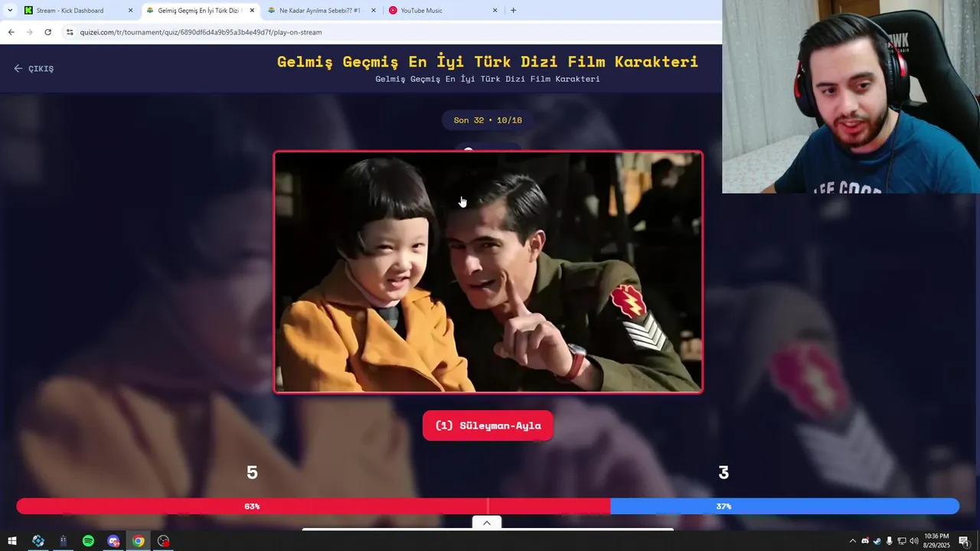Viewport: 980px width, 551px height.
Task: Open the dark blue box app in taskbar
Action: 64,541
